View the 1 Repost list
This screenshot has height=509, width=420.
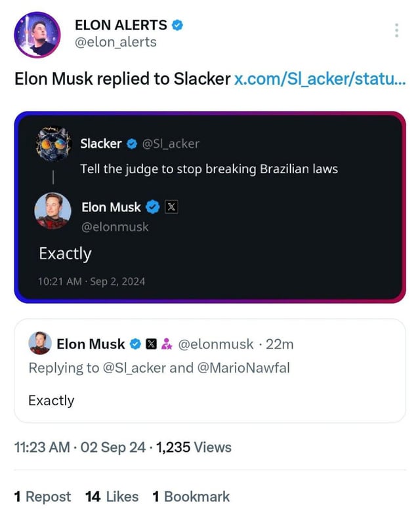(x=42, y=497)
